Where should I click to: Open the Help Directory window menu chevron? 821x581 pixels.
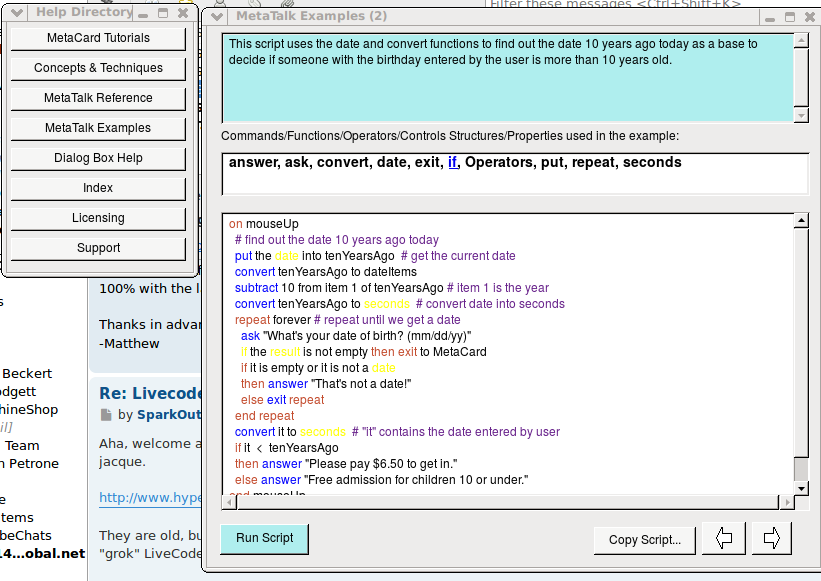(x=17, y=13)
